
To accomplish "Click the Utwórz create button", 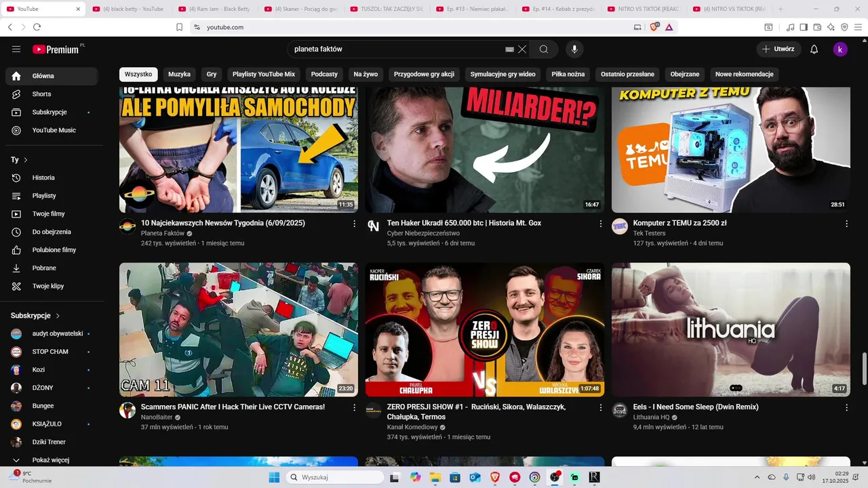I will click(778, 49).
